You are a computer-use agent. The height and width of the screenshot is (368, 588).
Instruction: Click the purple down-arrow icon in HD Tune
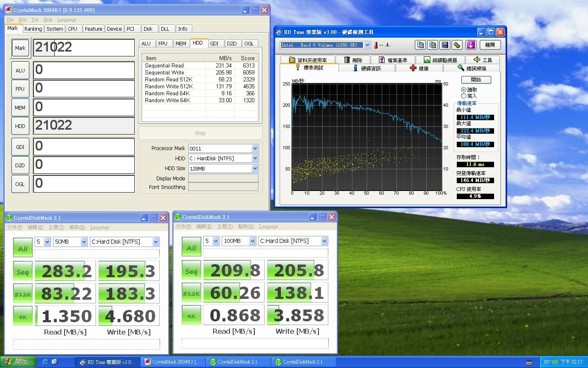[x=471, y=45]
